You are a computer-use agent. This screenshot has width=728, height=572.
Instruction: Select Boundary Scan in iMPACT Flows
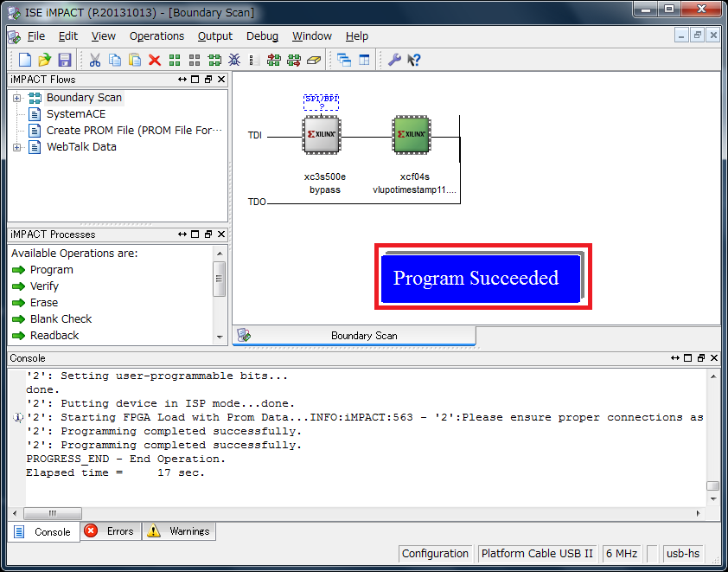(x=84, y=98)
